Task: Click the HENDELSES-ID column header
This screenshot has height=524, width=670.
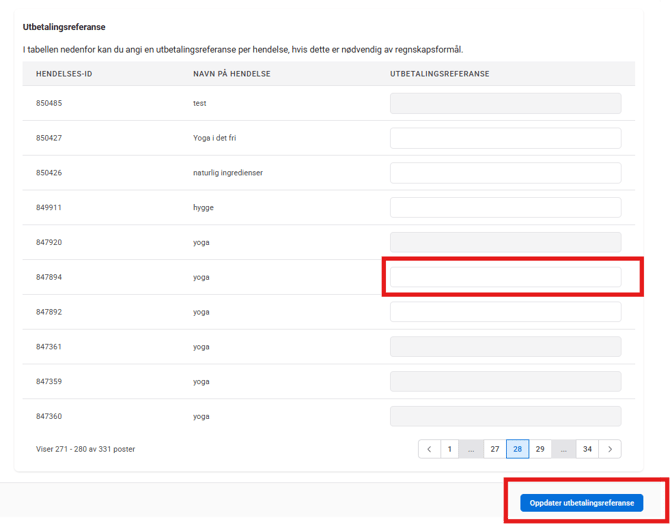Action: point(64,74)
